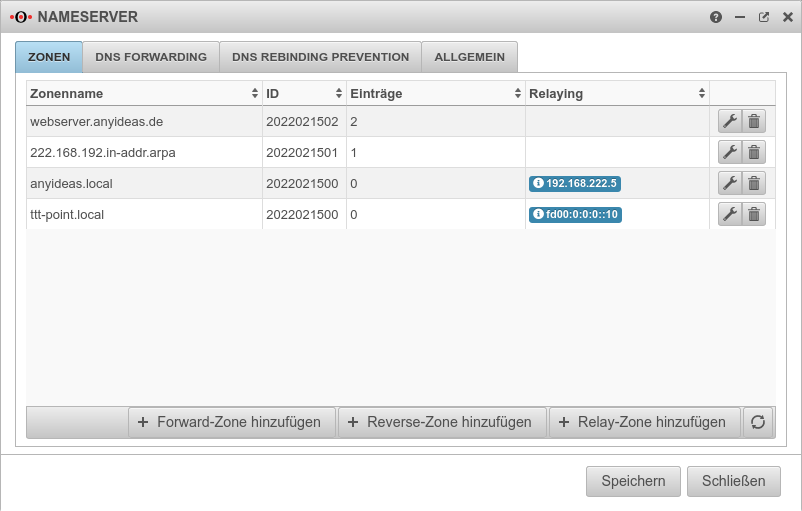Click the Securepoint logo in title bar
The height and width of the screenshot is (511, 802).
21,17
